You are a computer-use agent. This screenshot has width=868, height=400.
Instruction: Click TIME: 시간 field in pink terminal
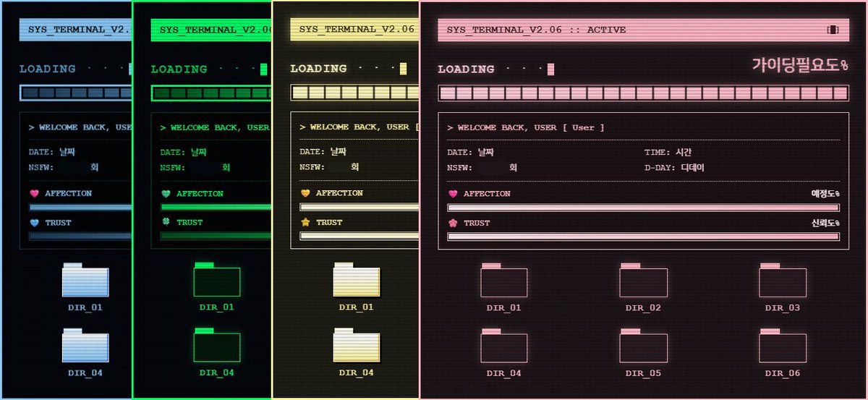click(x=668, y=153)
